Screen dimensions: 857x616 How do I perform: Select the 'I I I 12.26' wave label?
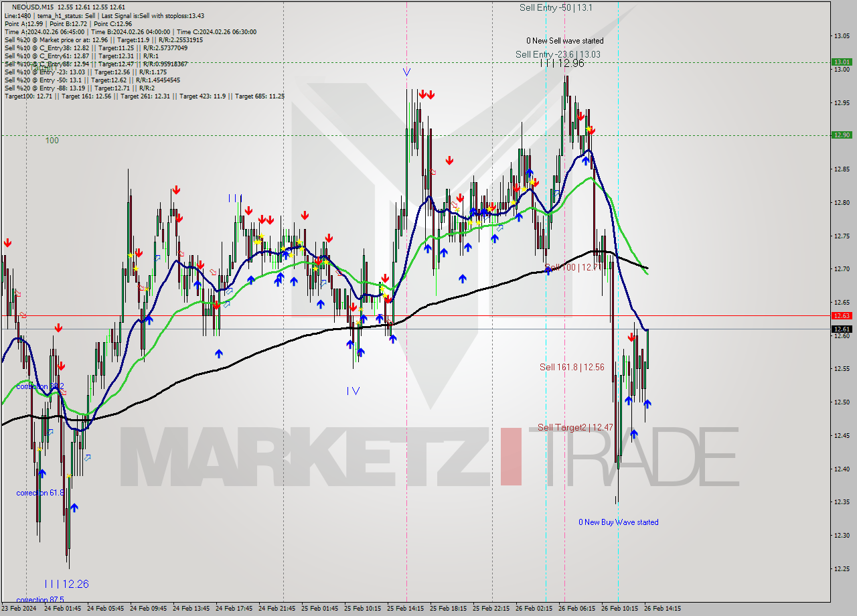point(67,584)
